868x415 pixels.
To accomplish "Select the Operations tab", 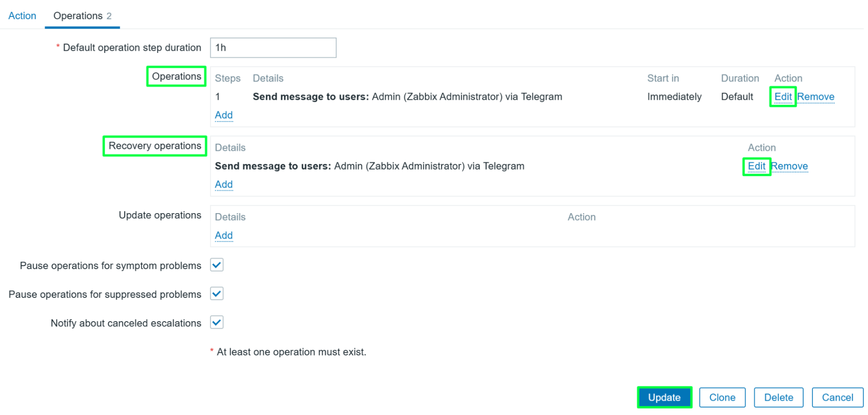I will [82, 16].
